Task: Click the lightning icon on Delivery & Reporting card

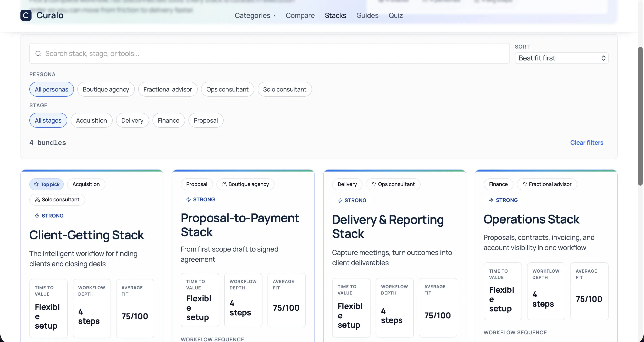Action: 340,200
